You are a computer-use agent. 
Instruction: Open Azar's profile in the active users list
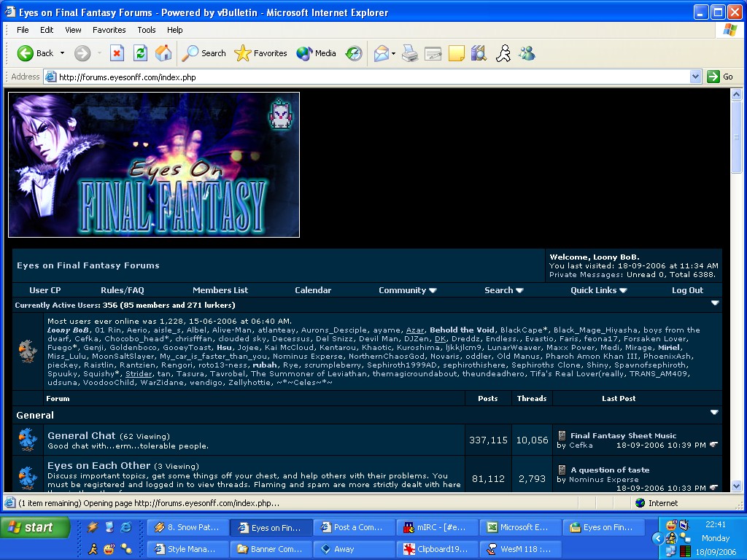click(x=414, y=330)
